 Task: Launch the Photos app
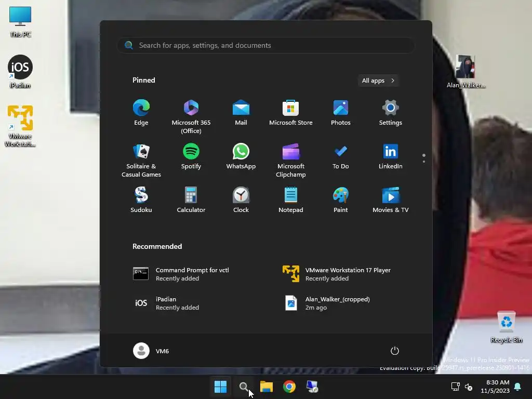341,113
